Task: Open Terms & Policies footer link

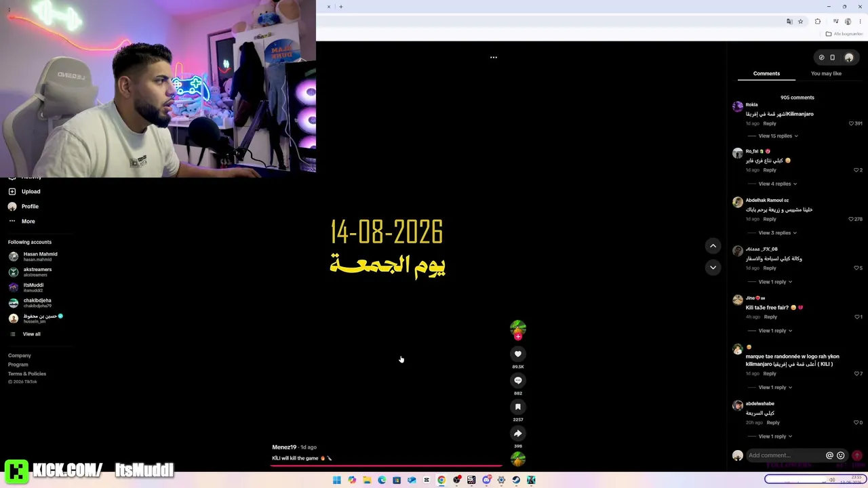Action: (x=27, y=373)
